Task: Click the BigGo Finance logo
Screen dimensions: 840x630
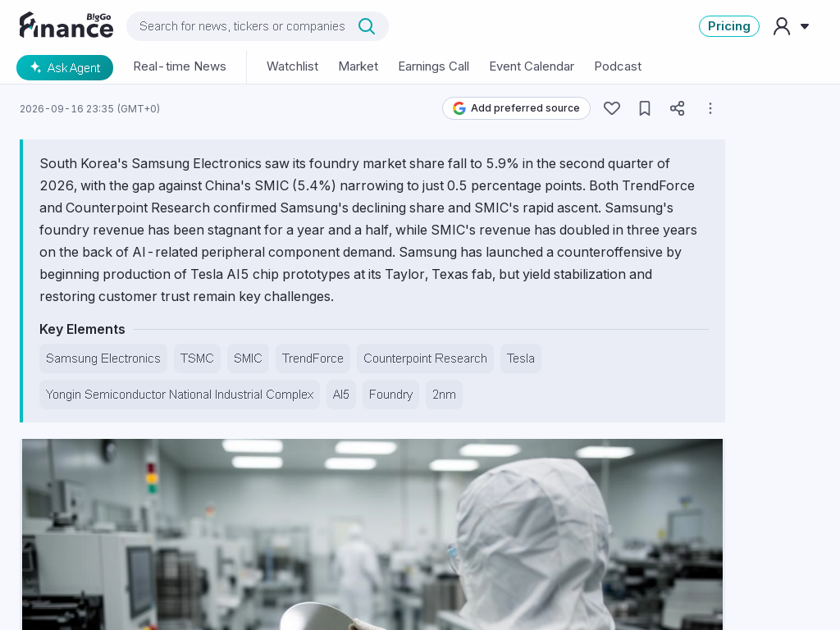Action: pyautogui.click(x=66, y=25)
